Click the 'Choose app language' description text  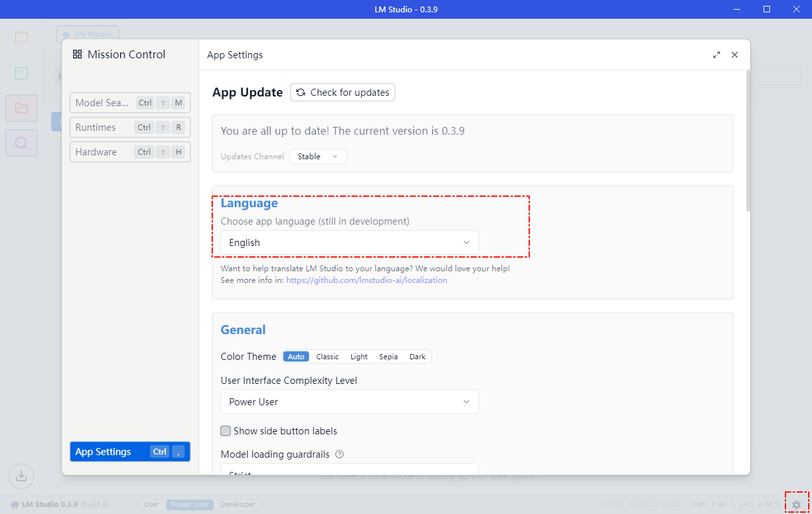coord(315,221)
